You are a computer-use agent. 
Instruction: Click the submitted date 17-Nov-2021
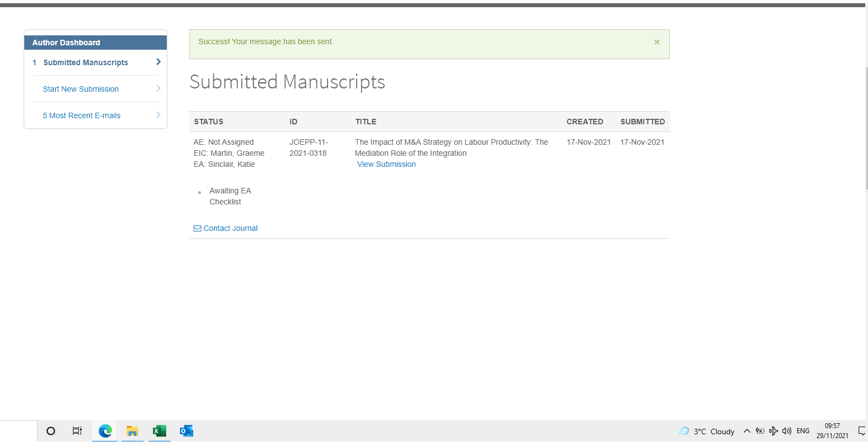642,142
